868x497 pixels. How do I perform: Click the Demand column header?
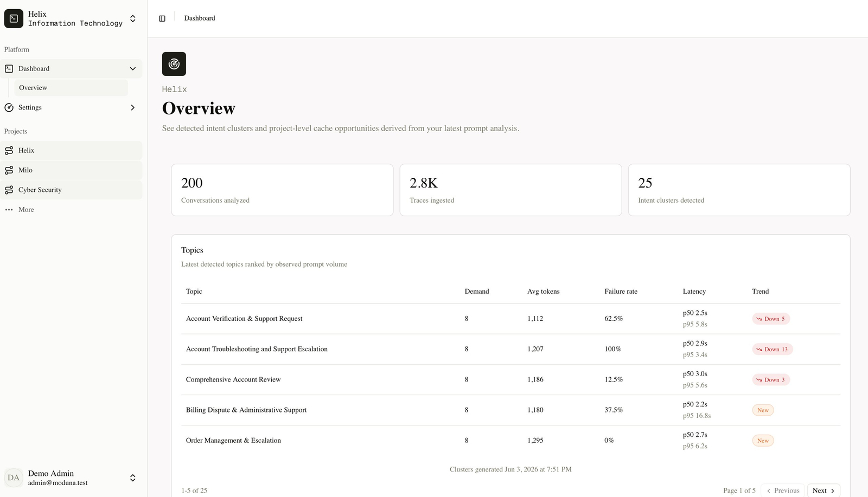pos(477,292)
